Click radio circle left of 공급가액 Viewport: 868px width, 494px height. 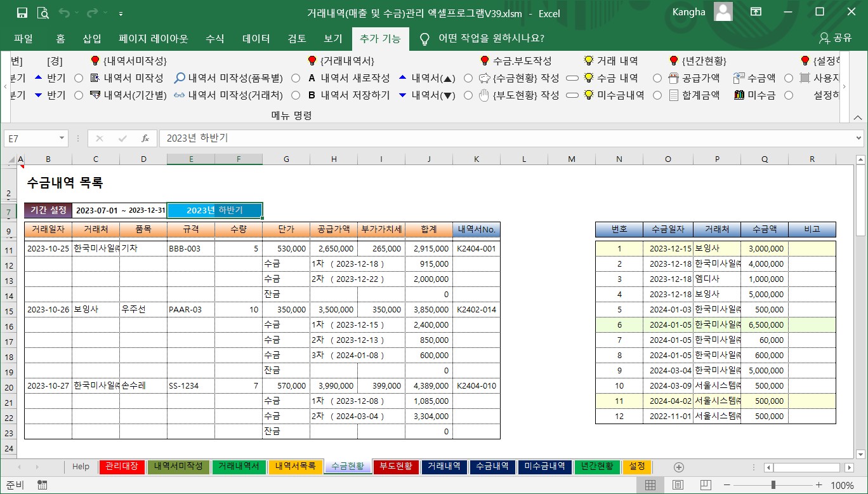[657, 78]
